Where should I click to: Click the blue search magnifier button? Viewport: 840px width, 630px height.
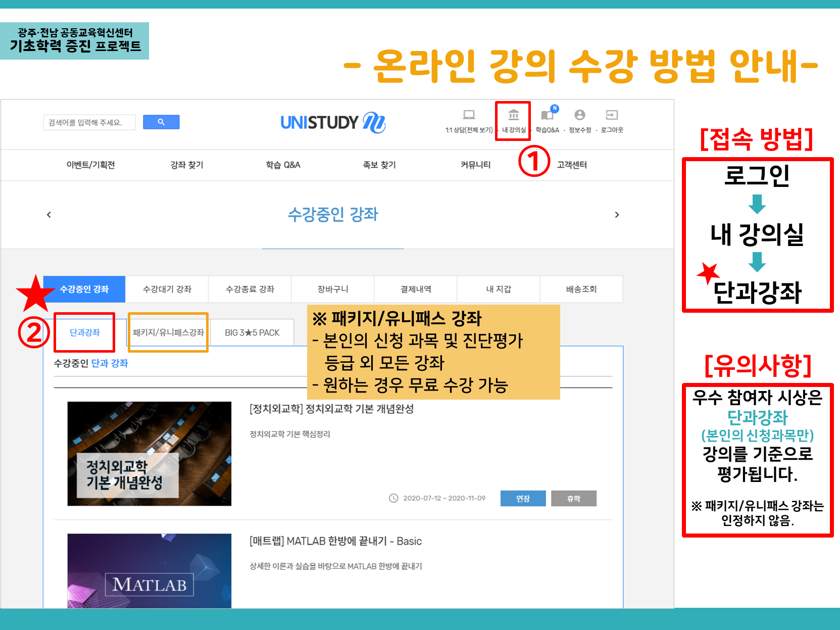(161, 122)
